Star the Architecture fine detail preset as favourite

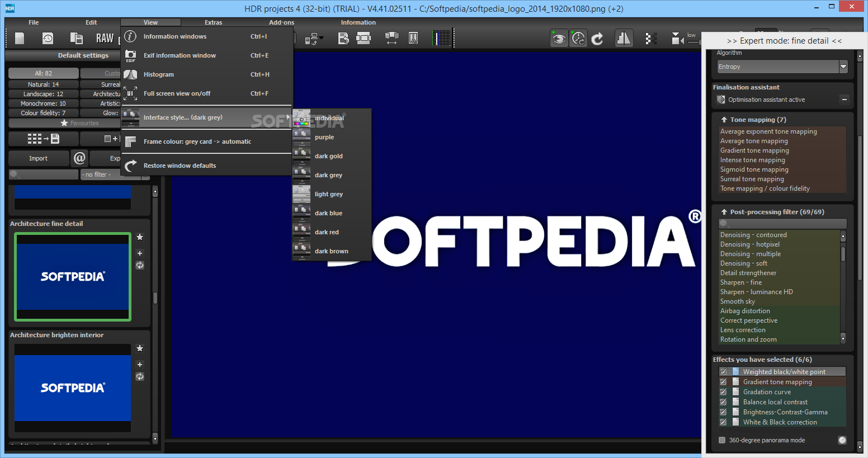tap(140, 237)
